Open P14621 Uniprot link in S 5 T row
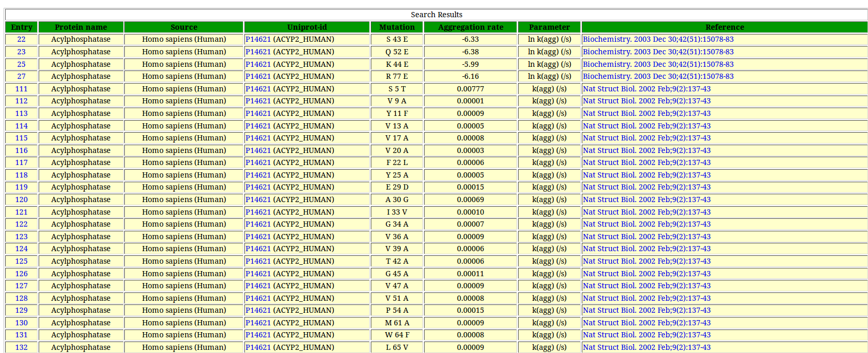The width and height of the screenshot is (868, 353). click(x=258, y=89)
